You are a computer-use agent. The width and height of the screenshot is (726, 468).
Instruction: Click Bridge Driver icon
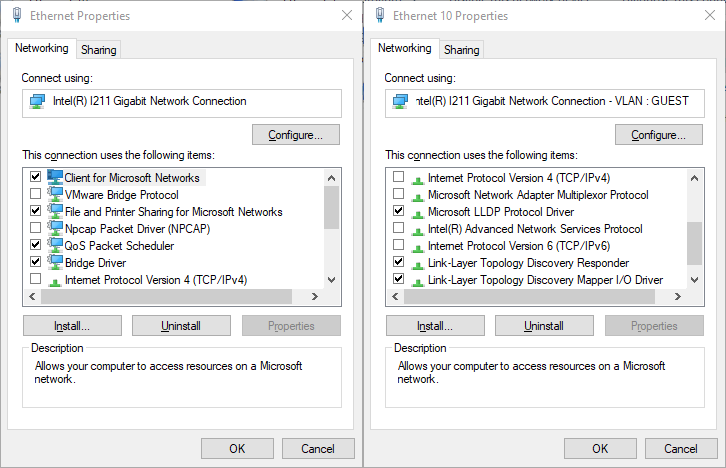tap(55, 262)
